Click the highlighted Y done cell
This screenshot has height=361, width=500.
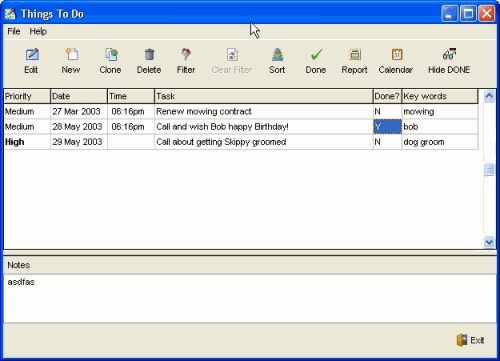[x=387, y=127]
